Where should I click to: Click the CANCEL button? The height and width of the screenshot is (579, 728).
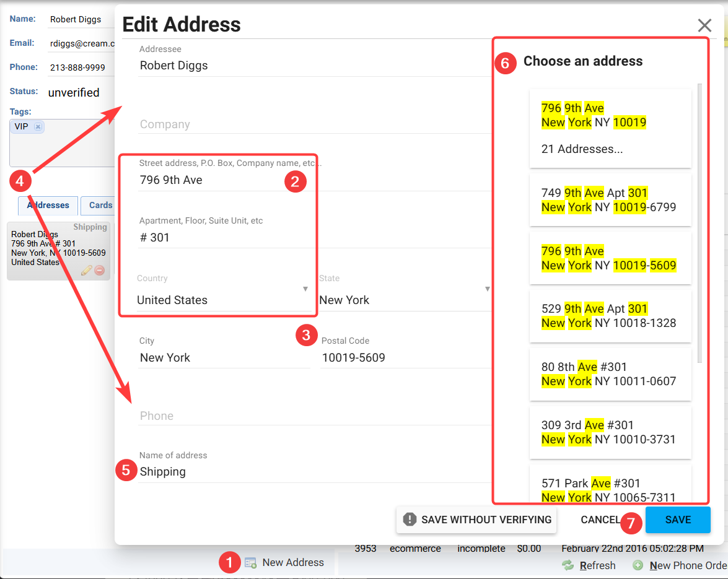(x=600, y=520)
